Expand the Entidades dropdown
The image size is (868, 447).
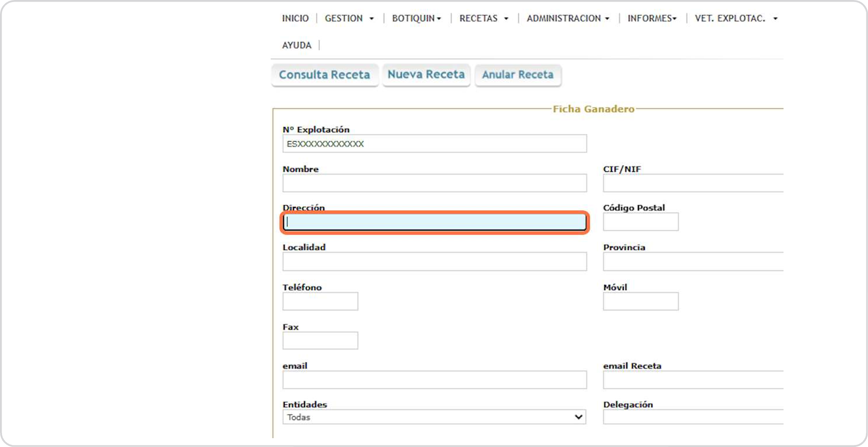434,417
